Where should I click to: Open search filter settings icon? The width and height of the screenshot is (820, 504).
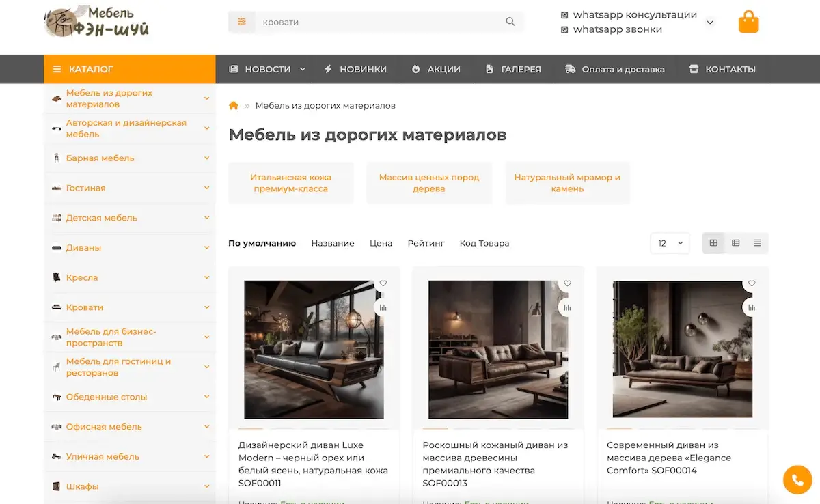click(x=241, y=22)
